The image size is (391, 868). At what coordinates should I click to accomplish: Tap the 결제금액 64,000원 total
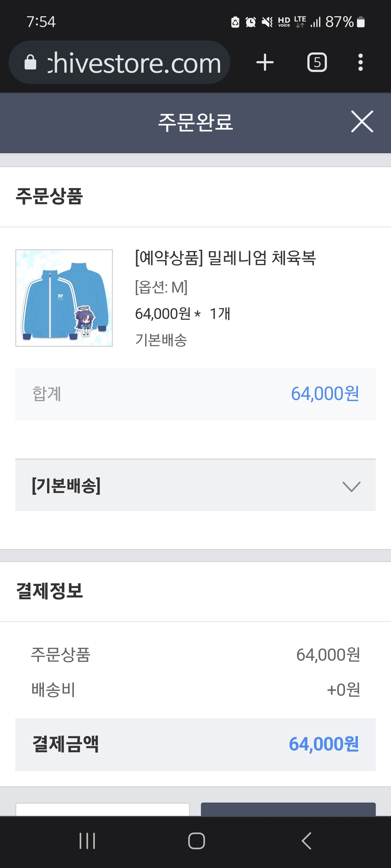click(x=324, y=744)
